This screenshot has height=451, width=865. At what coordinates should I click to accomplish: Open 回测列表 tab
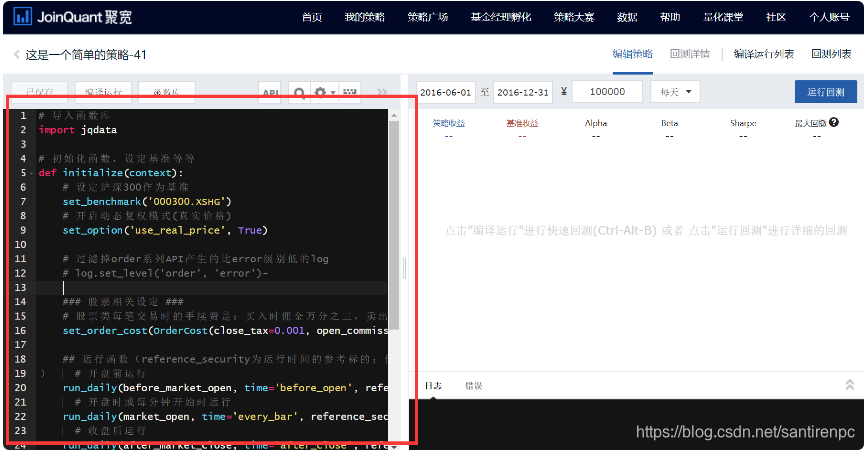tap(831, 54)
